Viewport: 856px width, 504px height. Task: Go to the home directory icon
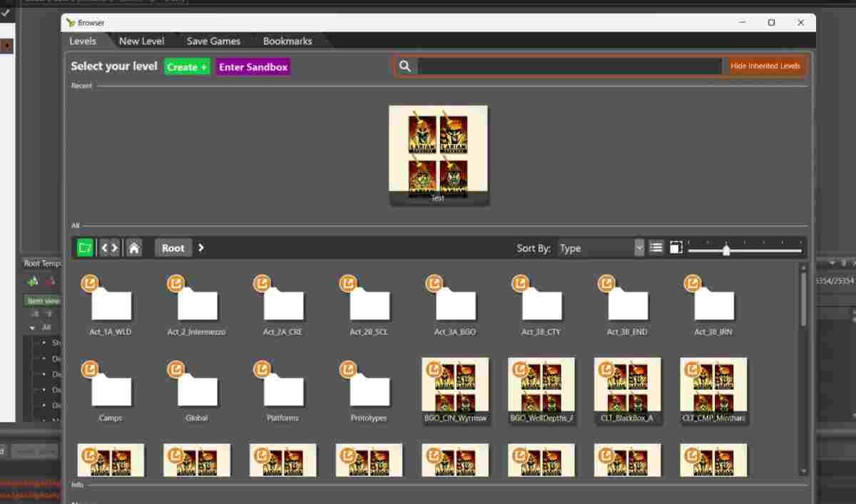click(x=134, y=248)
